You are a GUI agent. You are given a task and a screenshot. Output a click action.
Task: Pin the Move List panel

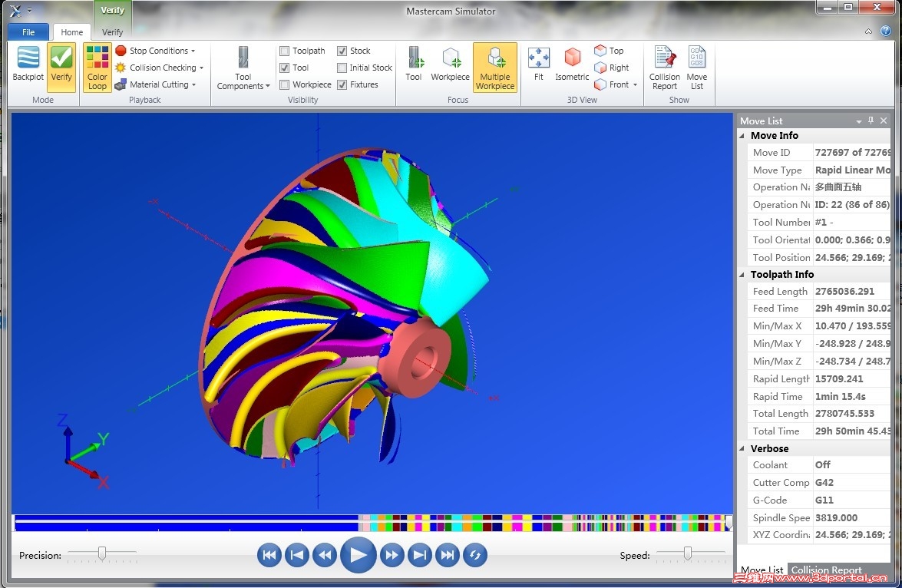click(x=871, y=121)
